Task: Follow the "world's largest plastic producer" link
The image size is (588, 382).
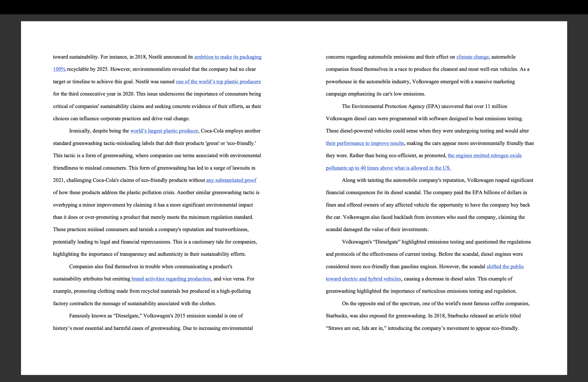Action: [x=164, y=131]
